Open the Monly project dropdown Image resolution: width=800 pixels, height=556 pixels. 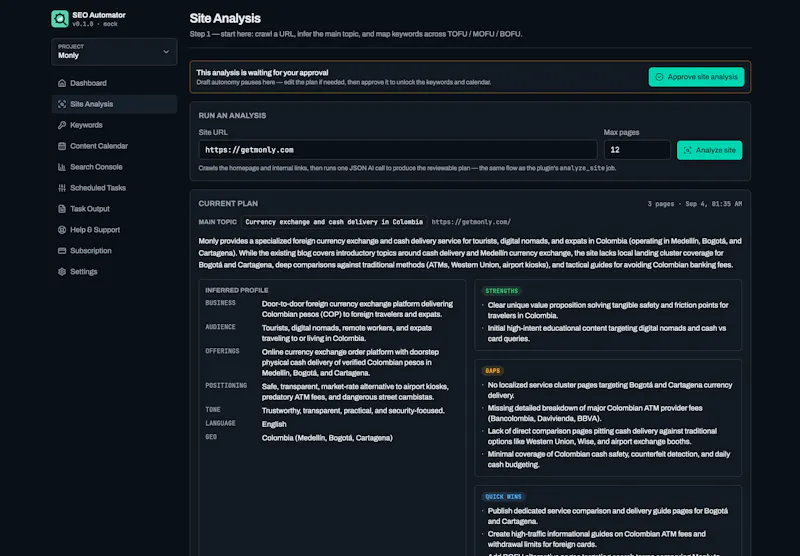pyautogui.click(x=114, y=52)
